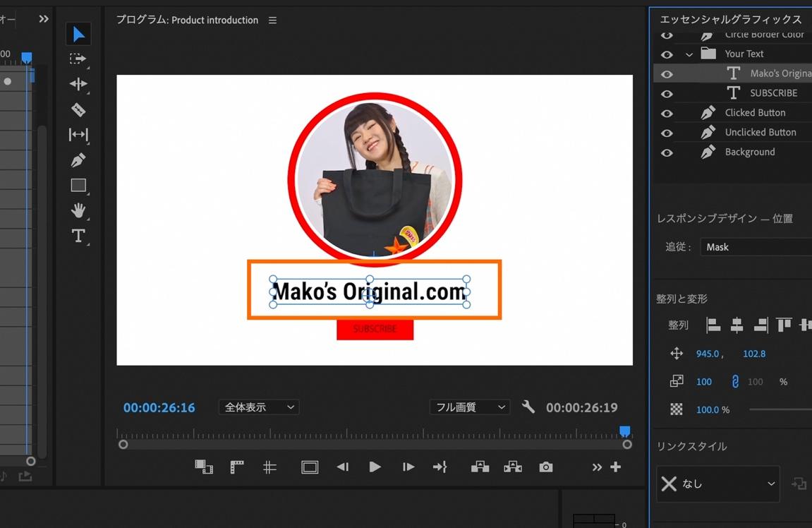
Task: Select the Hand tool
Action: [x=78, y=210]
